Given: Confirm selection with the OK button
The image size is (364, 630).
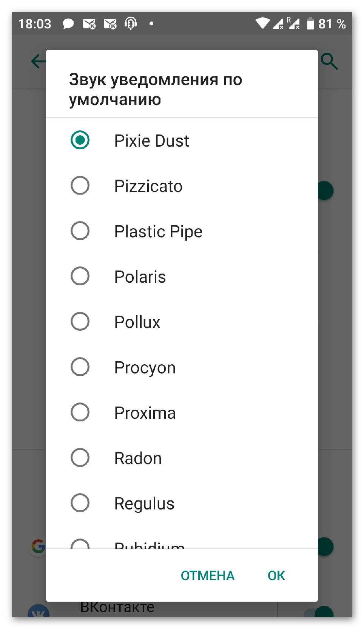Looking at the screenshot, I should (276, 576).
